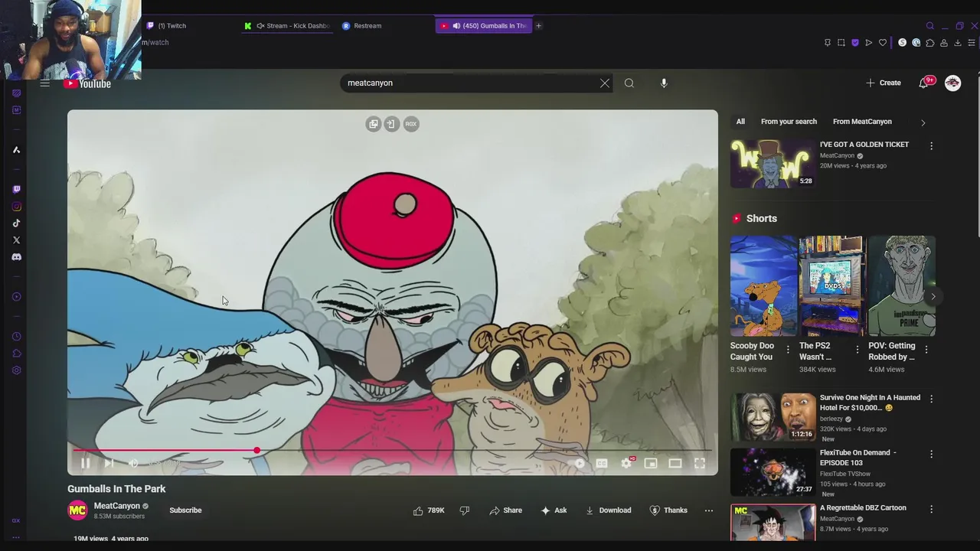Download the video

[x=608, y=510]
